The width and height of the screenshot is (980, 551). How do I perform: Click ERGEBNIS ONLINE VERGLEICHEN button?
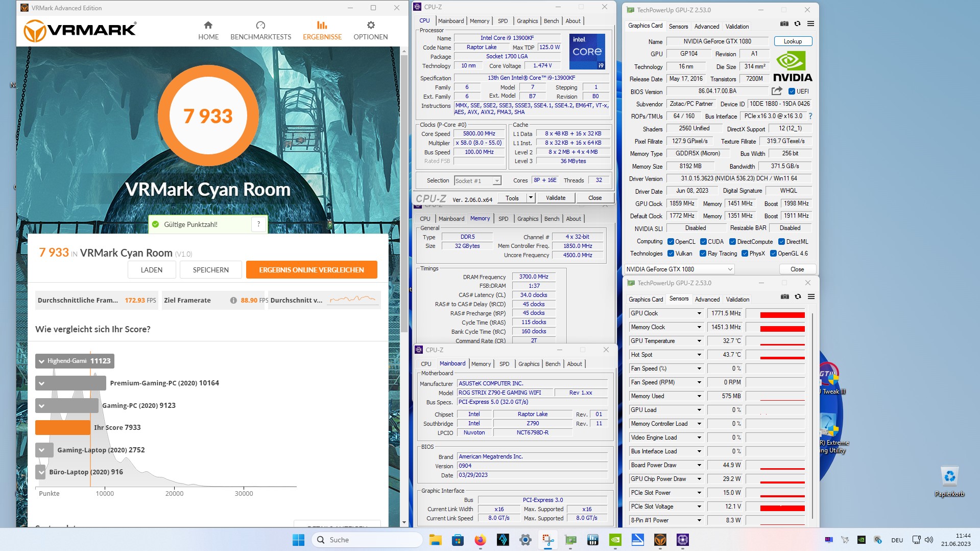[312, 270]
